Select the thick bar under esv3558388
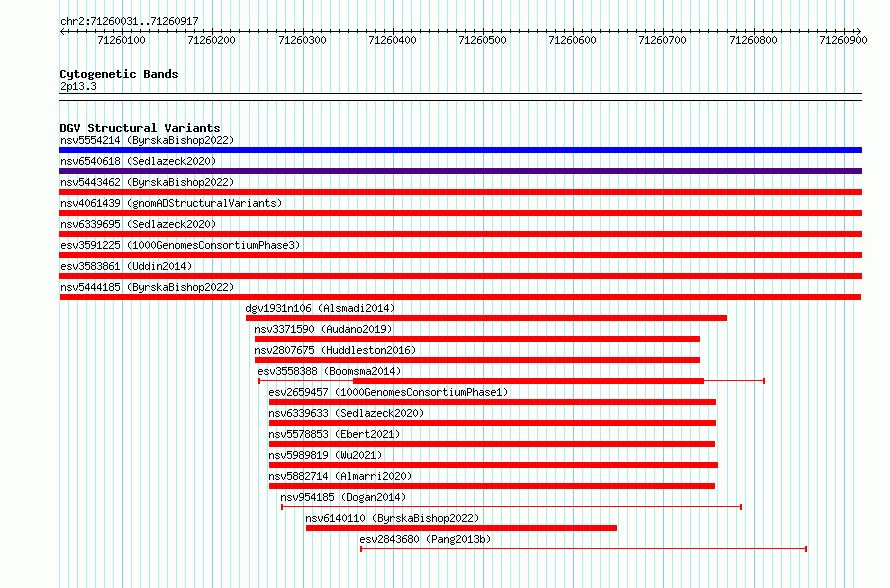 528,381
